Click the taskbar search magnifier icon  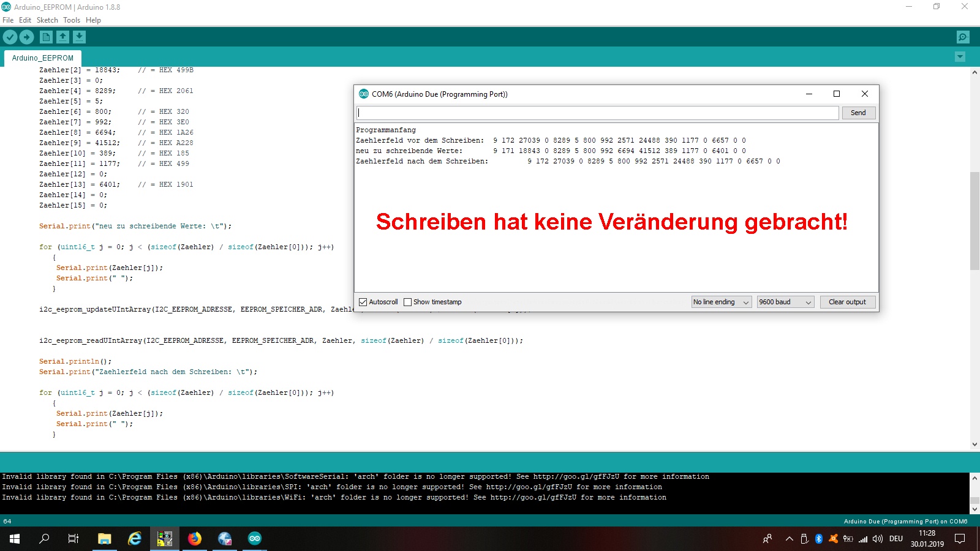[x=44, y=539]
